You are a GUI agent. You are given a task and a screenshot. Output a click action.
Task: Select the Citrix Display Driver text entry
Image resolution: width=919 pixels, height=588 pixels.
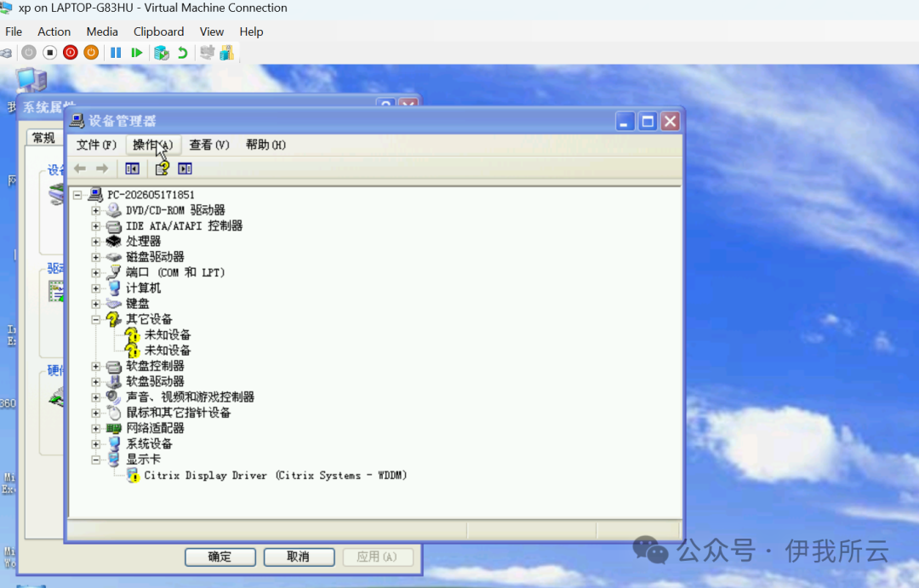[x=276, y=476]
